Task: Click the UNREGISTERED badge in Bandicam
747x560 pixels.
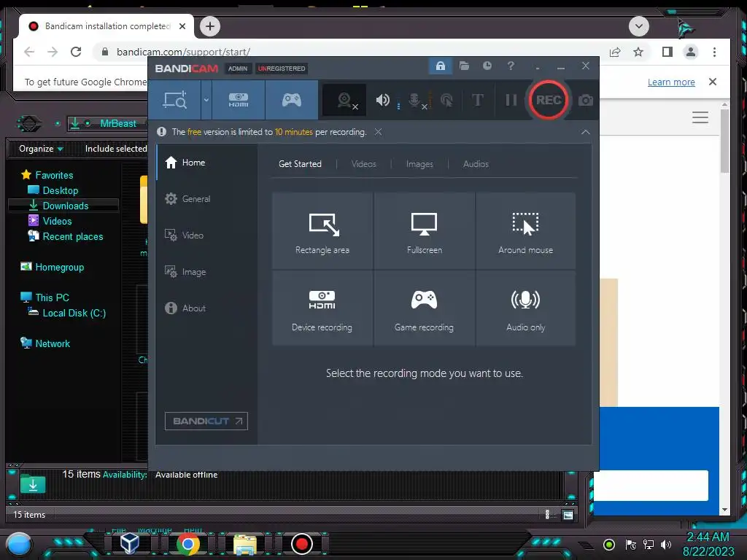Action: pos(282,69)
